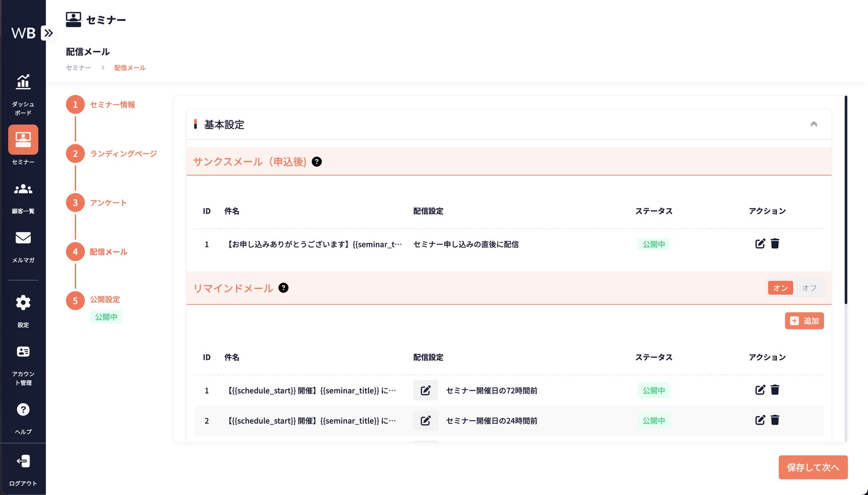
Task: Expand the sidebar with double chevron
Action: click(x=49, y=33)
